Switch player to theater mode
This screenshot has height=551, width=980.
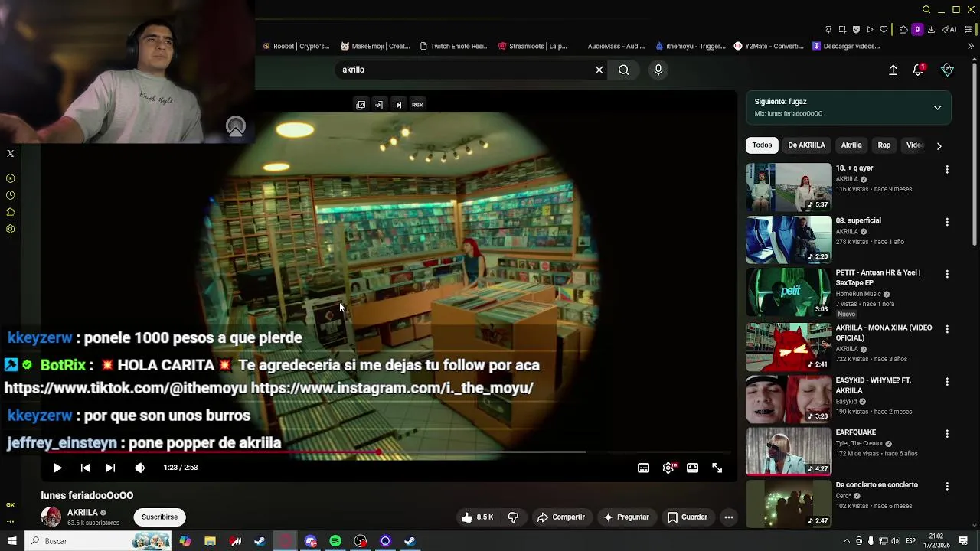coord(693,468)
